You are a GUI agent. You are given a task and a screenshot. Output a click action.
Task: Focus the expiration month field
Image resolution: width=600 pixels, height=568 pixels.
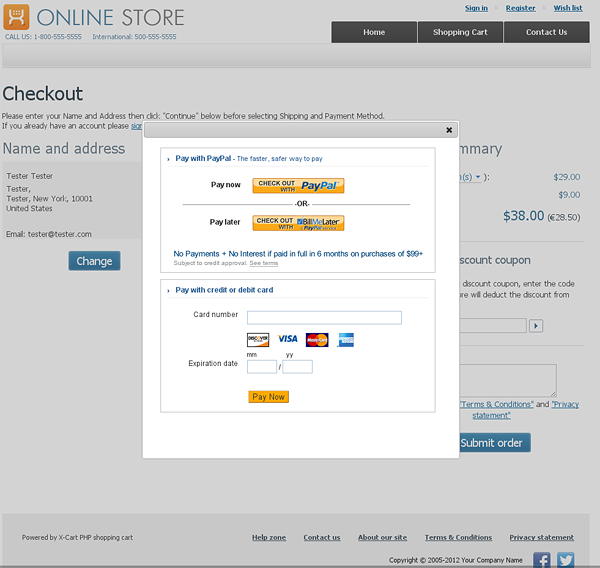pyautogui.click(x=262, y=367)
